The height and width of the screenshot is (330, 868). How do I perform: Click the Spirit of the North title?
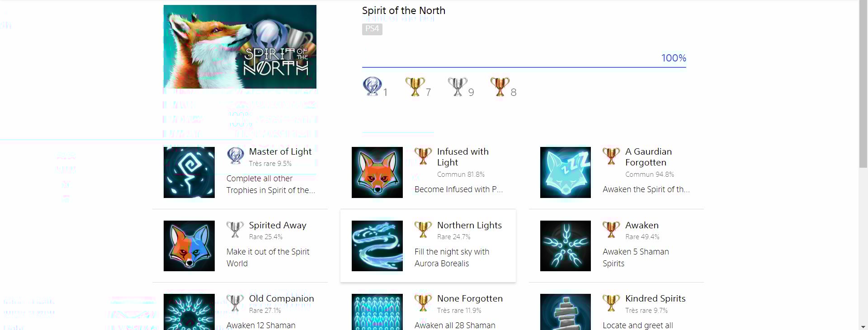(x=403, y=10)
